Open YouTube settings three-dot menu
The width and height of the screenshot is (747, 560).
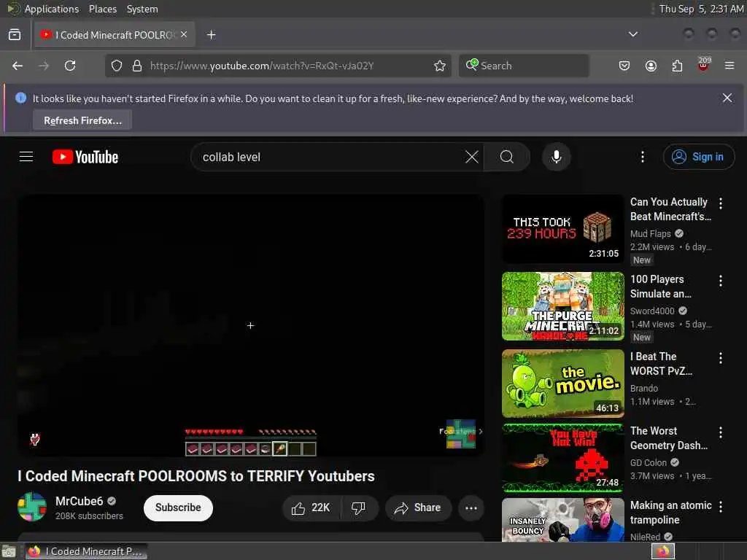click(x=642, y=157)
